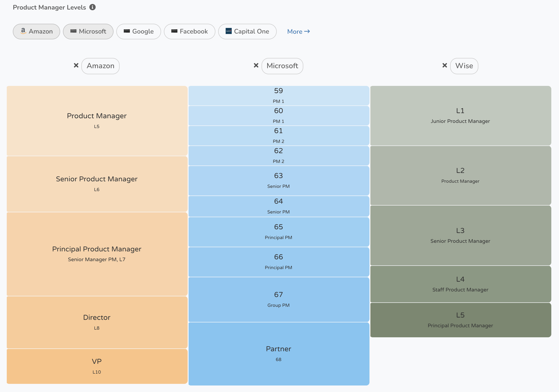Image resolution: width=559 pixels, height=392 pixels.
Task: Click Amazon's Principal Product Manager L7 block
Action: [x=97, y=254]
